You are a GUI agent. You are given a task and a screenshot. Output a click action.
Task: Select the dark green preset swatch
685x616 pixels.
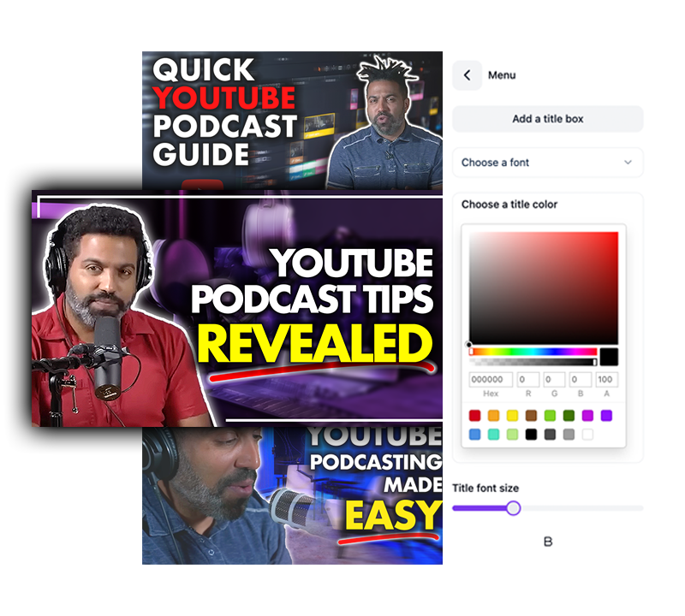[569, 415]
